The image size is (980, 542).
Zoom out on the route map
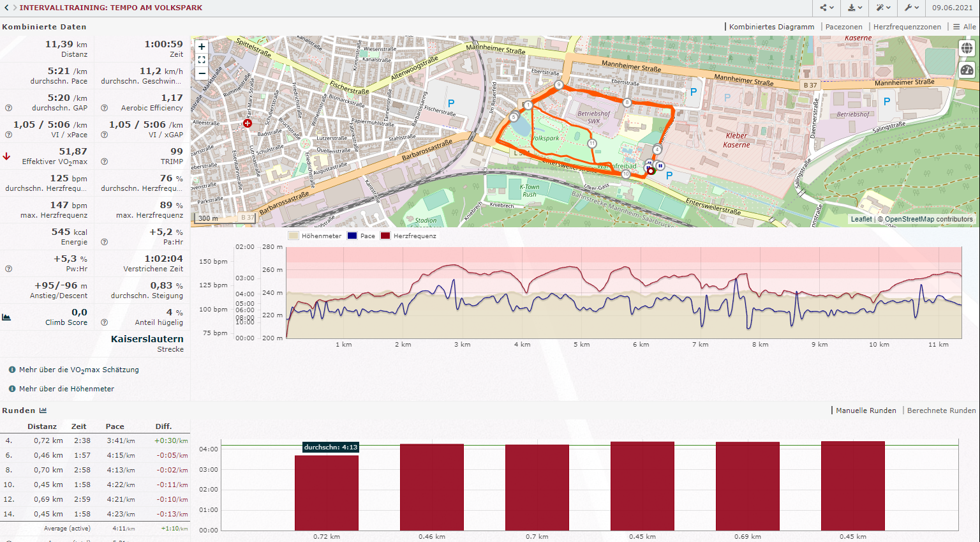202,73
